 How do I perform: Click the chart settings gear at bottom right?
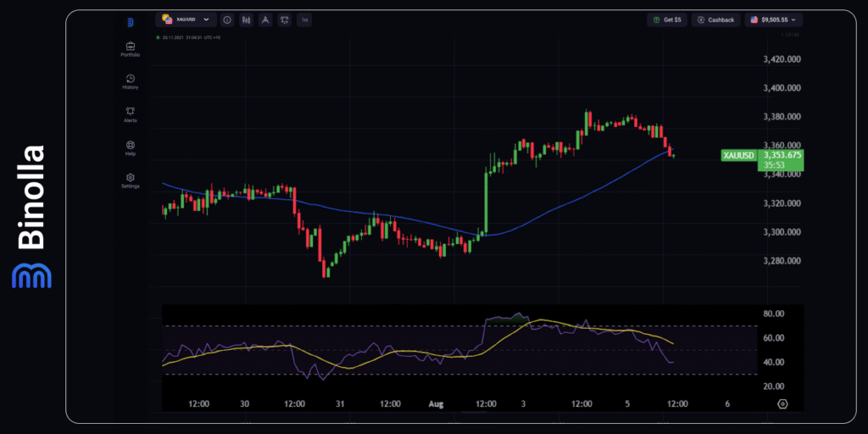click(x=782, y=404)
